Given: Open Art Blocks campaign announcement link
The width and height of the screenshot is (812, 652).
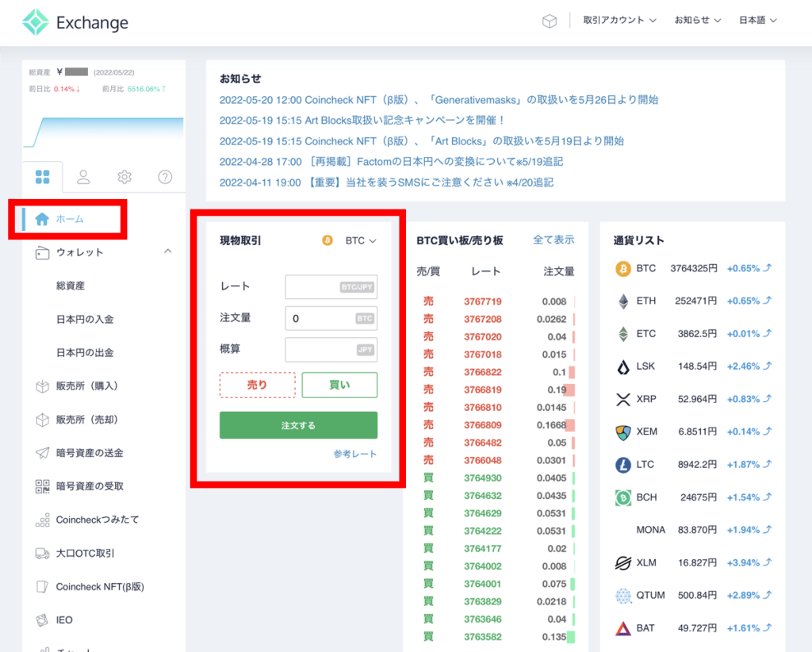Looking at the screenshot, I should coord(362,120).
